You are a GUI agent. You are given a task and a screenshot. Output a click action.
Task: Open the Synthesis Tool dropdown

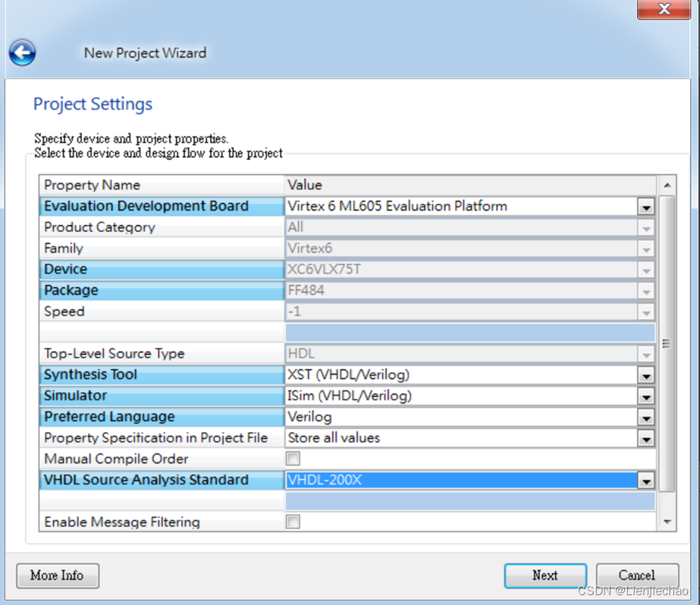(646, 375)
